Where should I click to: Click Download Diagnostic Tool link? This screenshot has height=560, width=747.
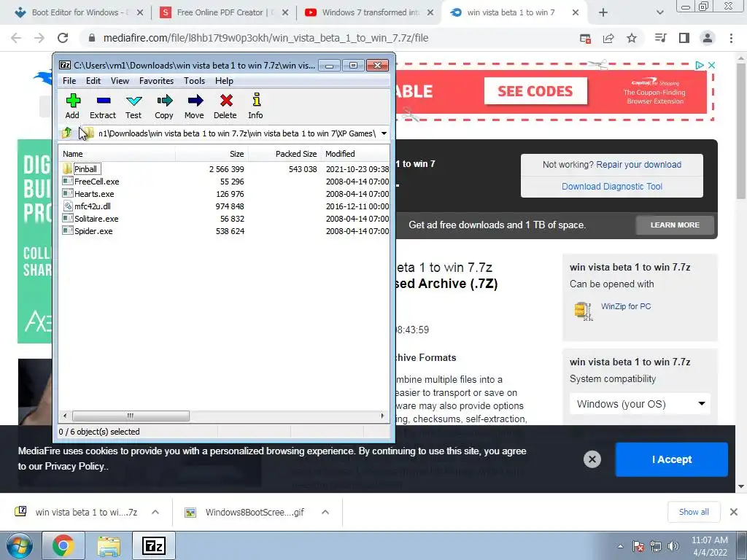(612, 187)
